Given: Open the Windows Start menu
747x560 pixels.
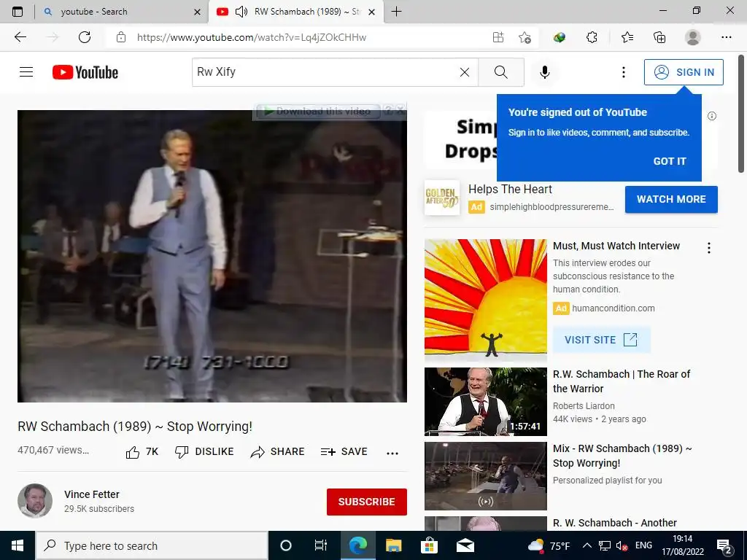Looking at the screenshot, I should 18,545.
